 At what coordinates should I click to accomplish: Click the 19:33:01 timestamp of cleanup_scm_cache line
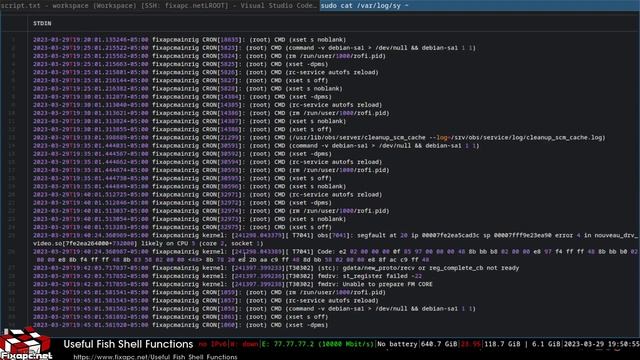(x=91, y=138)
